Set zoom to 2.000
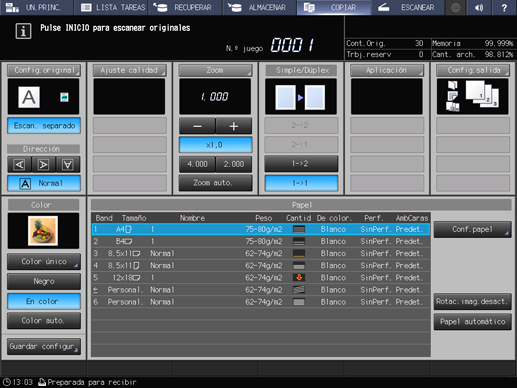The height and width of the screenshot is (388, 517). point(234,164)
